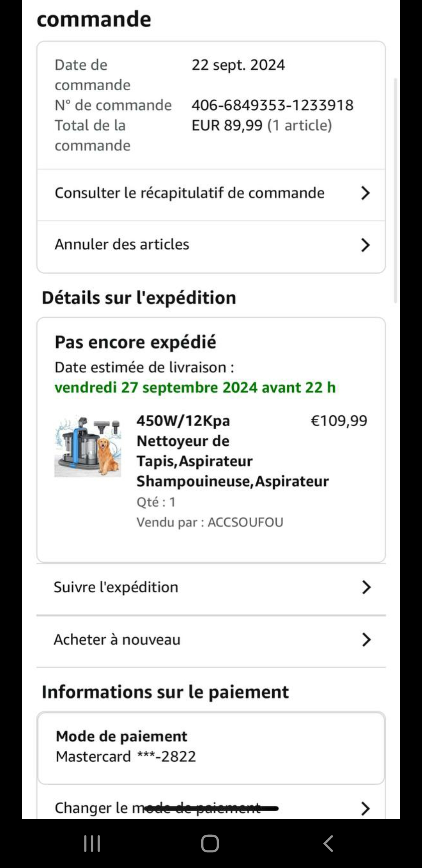Tap the carpet cleaner product thumbnail
The width and height of the screenshot is (422, 868).
pyautogui.click(x=88, y=447)
